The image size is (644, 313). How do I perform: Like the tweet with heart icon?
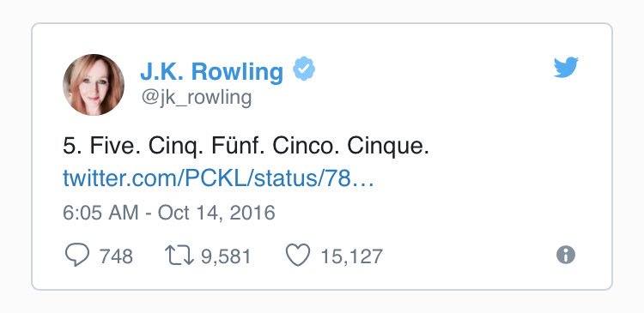298,256
